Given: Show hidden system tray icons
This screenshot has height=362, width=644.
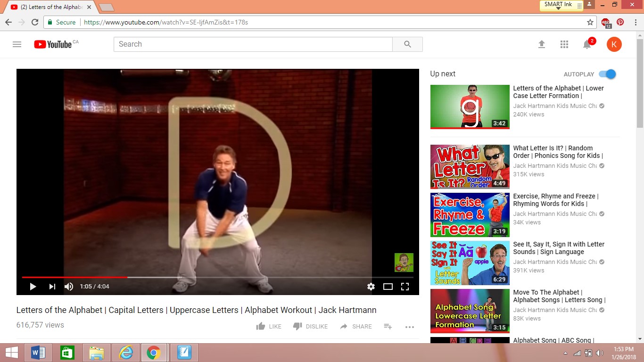Looking at the screenshot, I should pyautogui.click(x=566, y=353).
